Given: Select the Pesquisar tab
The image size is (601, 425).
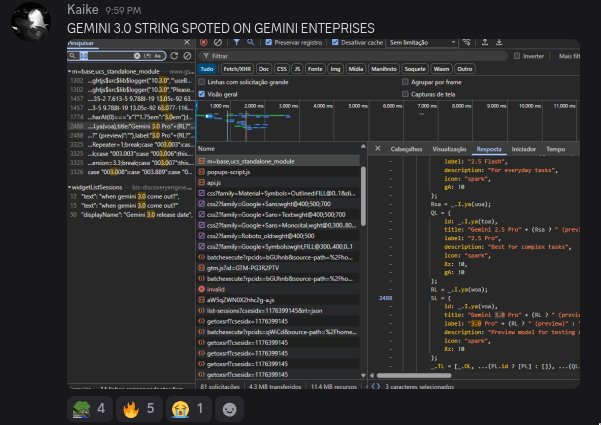Looking at the screenshot, I should coord(82,43).
